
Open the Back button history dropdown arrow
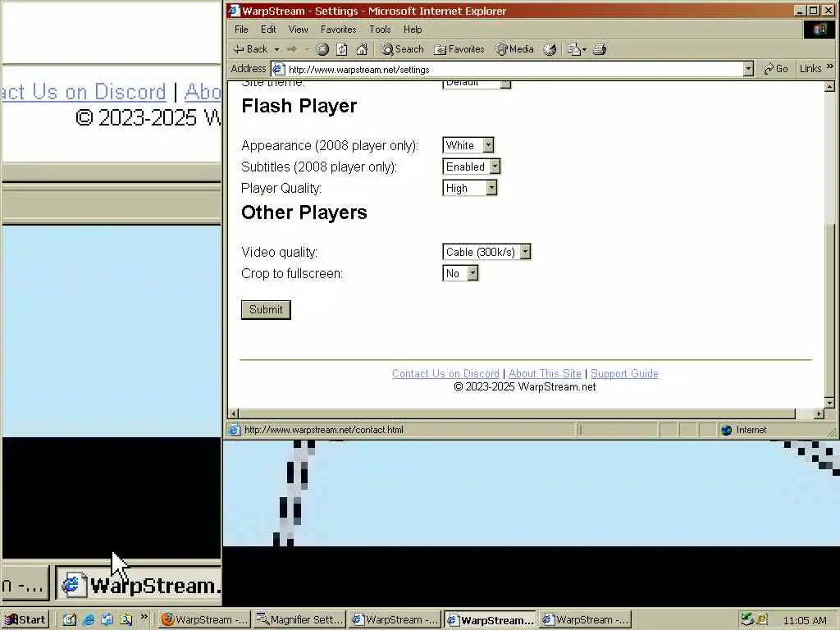276,49
